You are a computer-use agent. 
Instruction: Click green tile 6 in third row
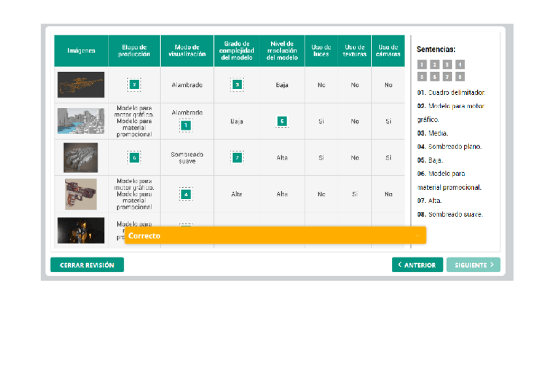(x=134, y=158)
